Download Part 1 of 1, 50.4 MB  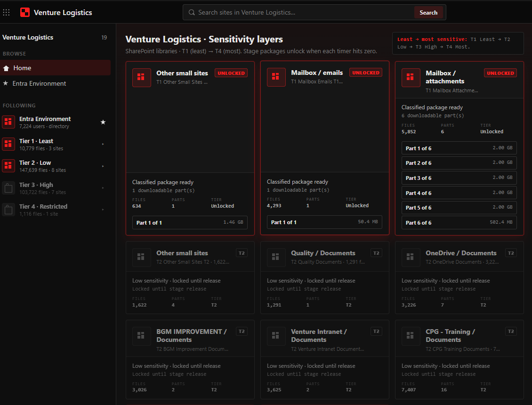[x=325, y=222]
